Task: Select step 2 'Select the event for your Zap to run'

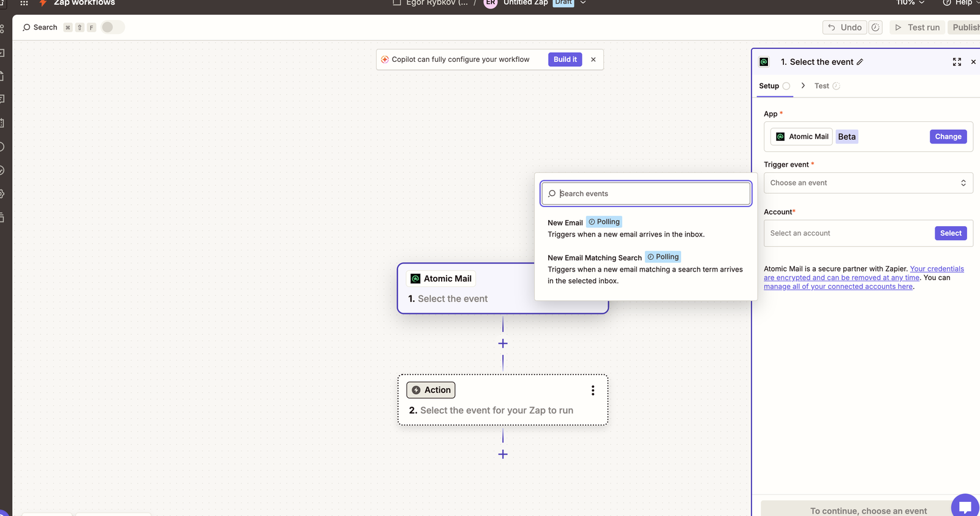Action: tap(503, 400)
